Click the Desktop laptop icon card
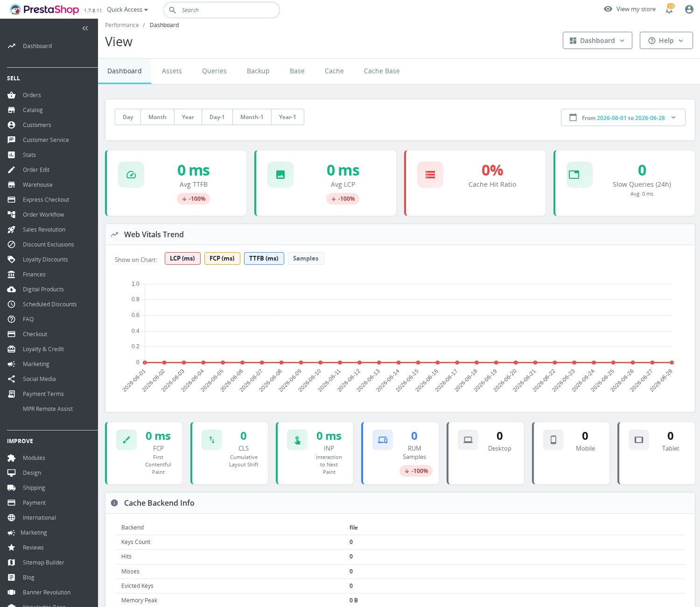This screenshot has height=607, width=700. pyautogui.click(x=468, y=440)
